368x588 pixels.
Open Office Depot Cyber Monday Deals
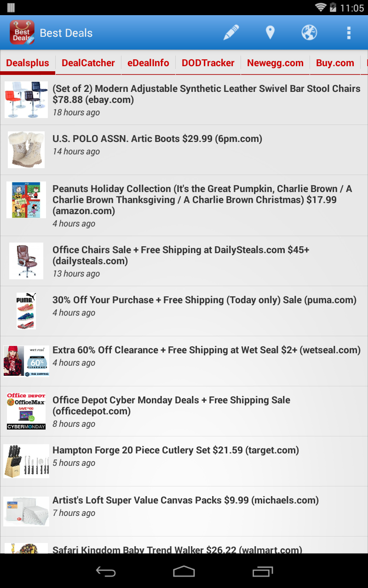[184, 411]
